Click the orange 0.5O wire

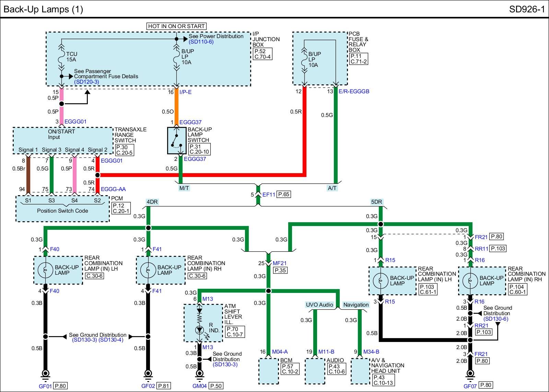(x=177, y=106)
